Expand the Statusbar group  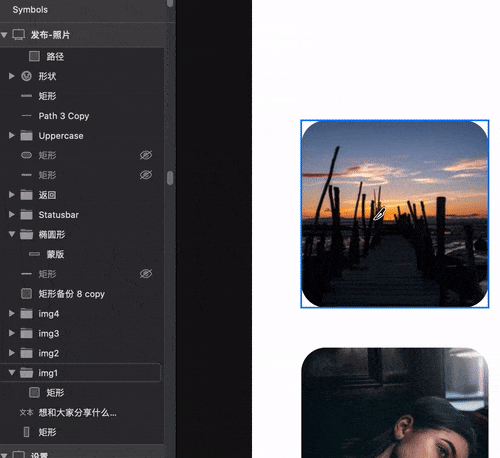(x=12, y=214)
